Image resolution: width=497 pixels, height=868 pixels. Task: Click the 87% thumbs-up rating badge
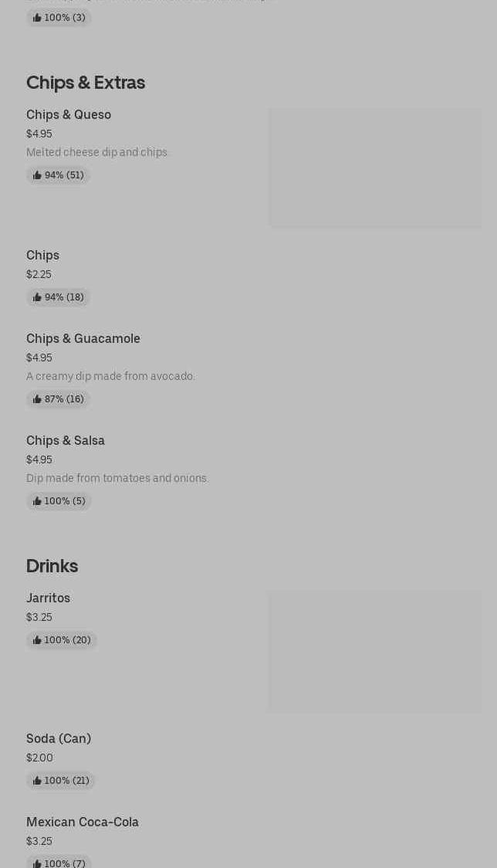tap(59, 399)
